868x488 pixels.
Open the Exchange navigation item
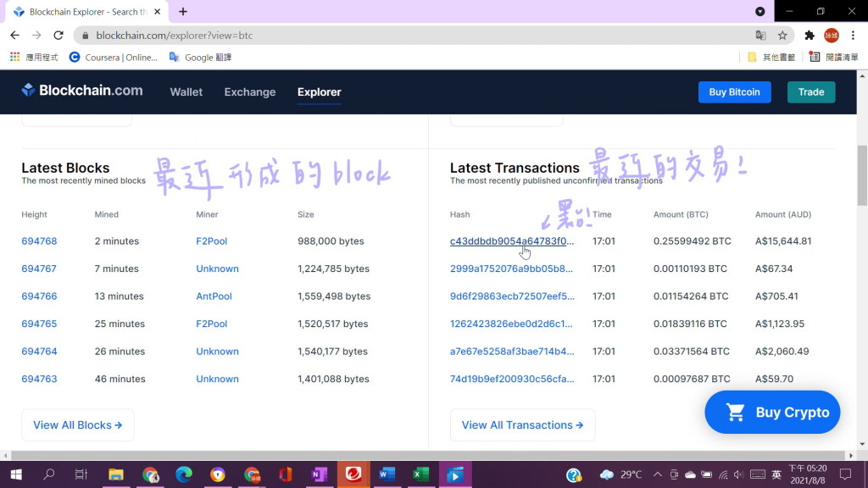tap(250, 91)
